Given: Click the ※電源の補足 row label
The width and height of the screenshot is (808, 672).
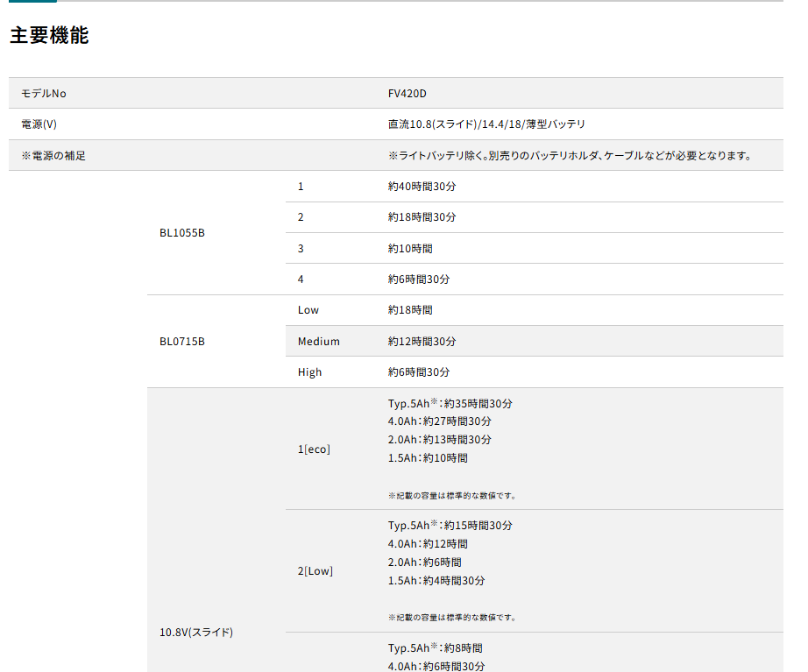Looking at the screenshot, I should 53,156.
